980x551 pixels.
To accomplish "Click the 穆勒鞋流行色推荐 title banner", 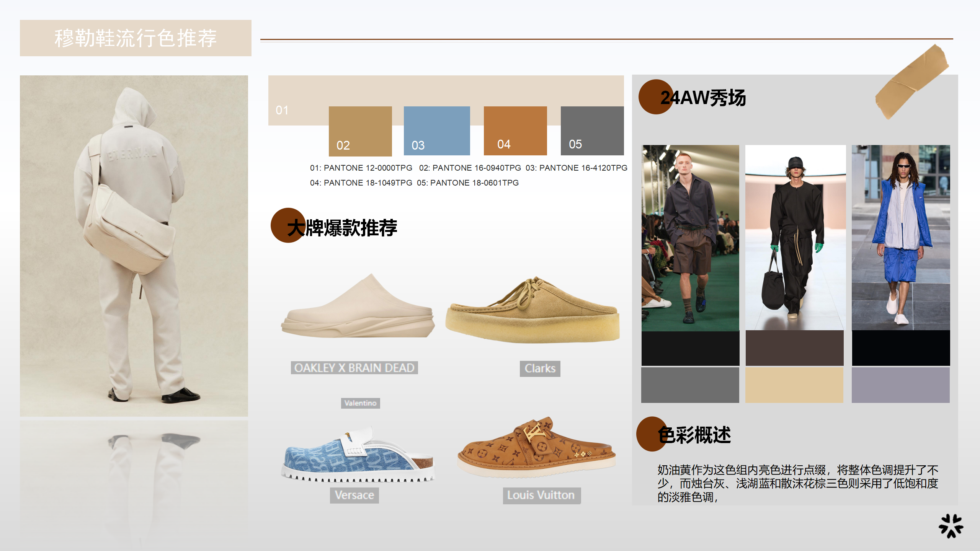I will tap(136, 38).
